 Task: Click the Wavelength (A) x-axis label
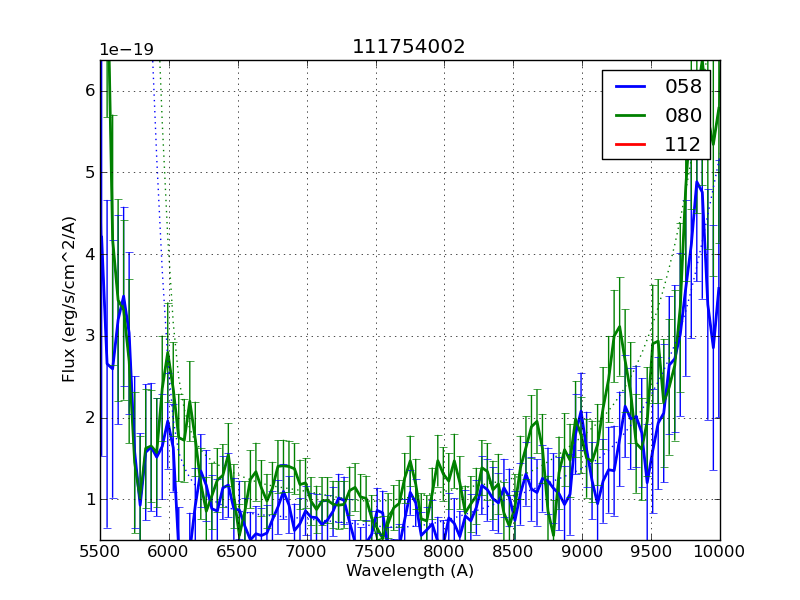point(410,571)
